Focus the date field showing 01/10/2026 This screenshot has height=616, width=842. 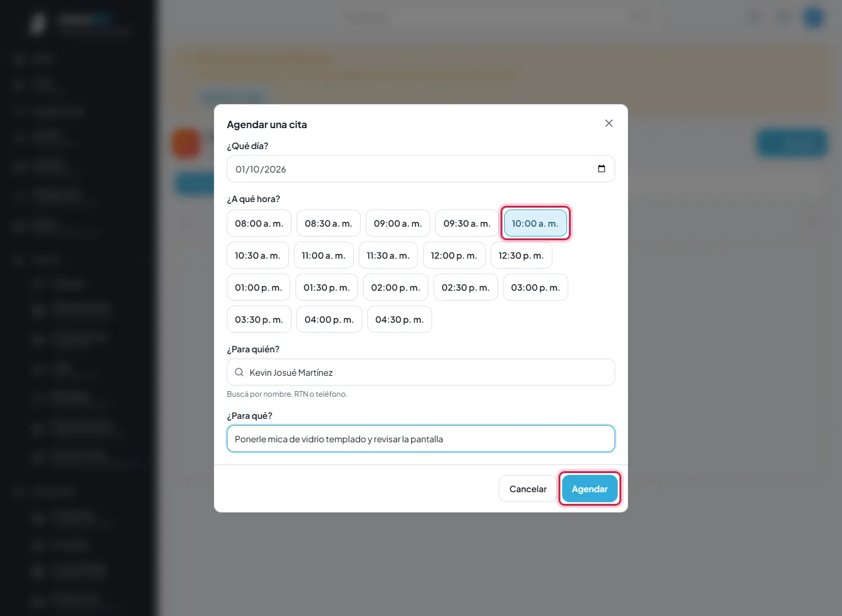coord(421,169)
